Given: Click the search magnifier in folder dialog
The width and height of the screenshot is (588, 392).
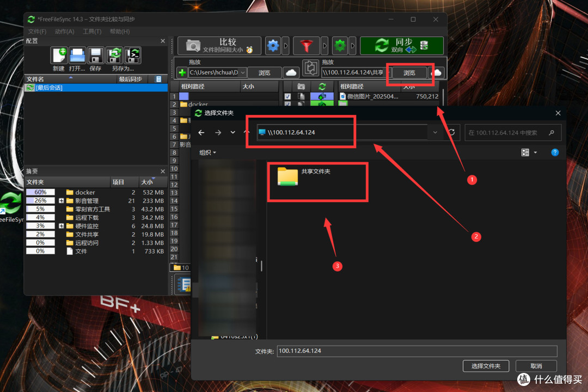Looking at the screenshot, I should [551, 132].
